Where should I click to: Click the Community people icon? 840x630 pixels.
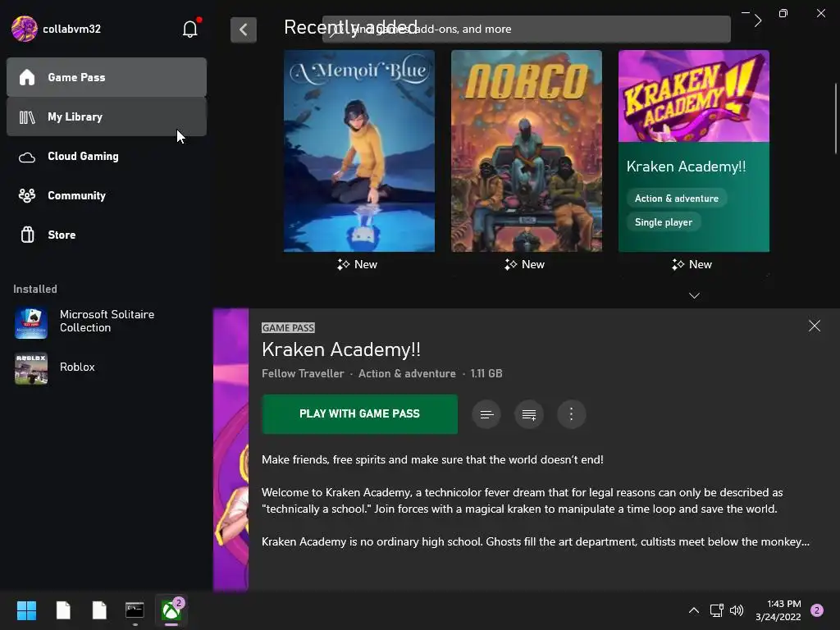(x=27, y=195)
